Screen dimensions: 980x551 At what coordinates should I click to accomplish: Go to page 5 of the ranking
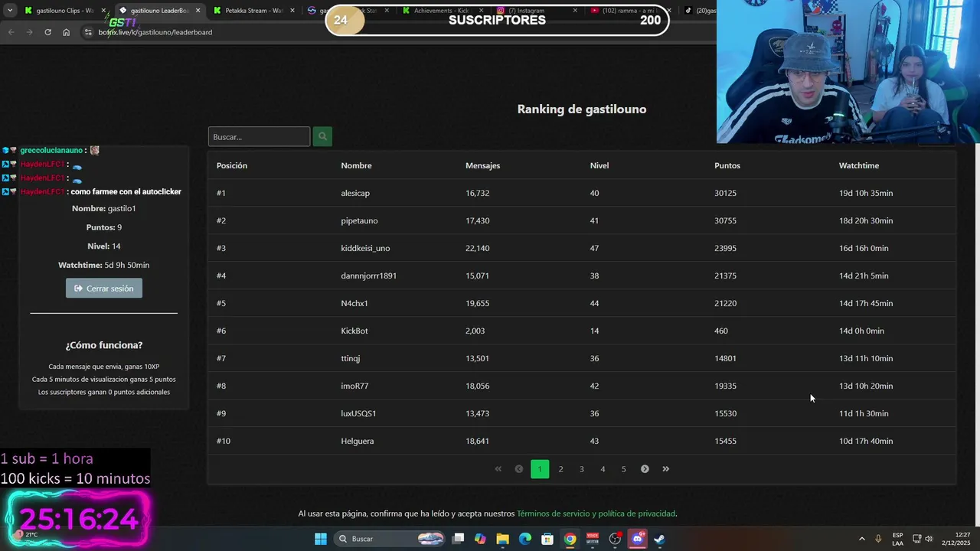tap(623, 469)
